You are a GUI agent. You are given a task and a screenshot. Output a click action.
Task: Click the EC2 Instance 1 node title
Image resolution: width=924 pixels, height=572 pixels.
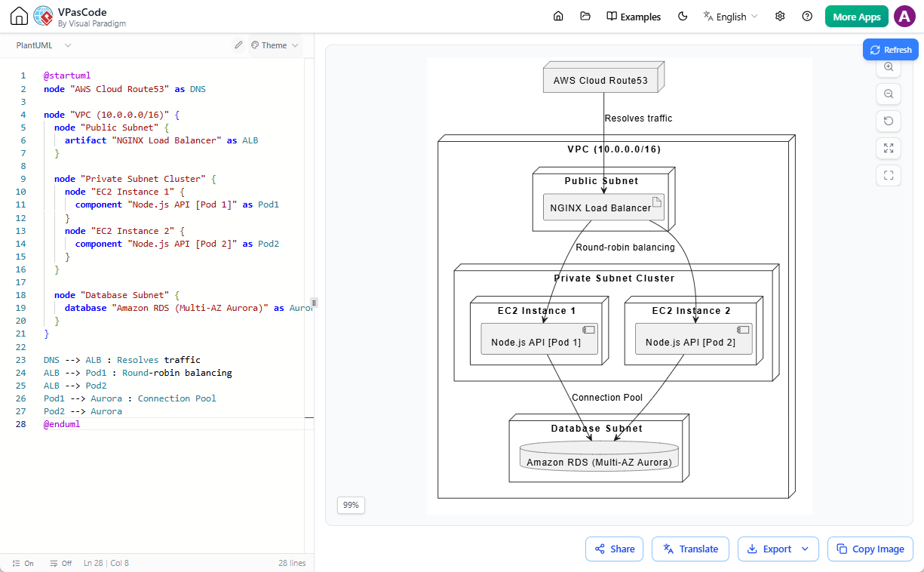(536, 311)
